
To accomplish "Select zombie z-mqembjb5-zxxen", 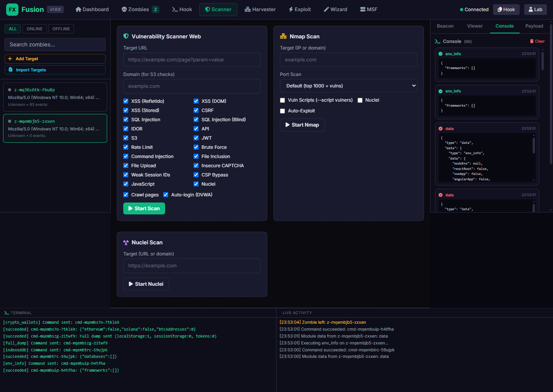I will point(55,128).
